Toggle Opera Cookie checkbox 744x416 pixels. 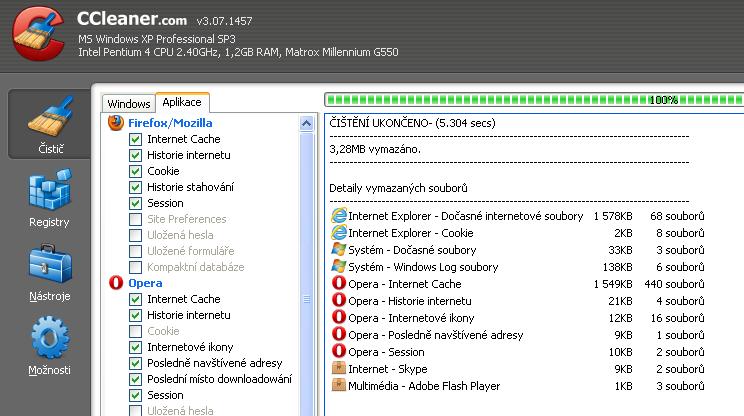pyautogui.click(x=136, y=331)
